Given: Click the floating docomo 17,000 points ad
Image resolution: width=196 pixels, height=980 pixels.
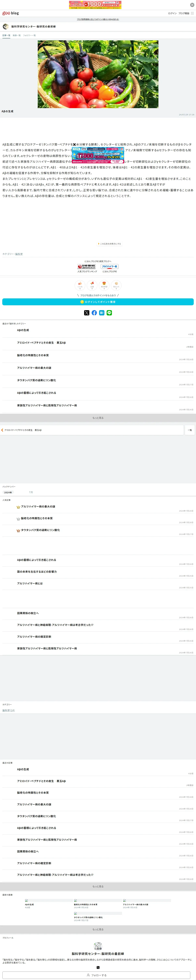Looking at the screenshot, I should (x=98, y=155).
